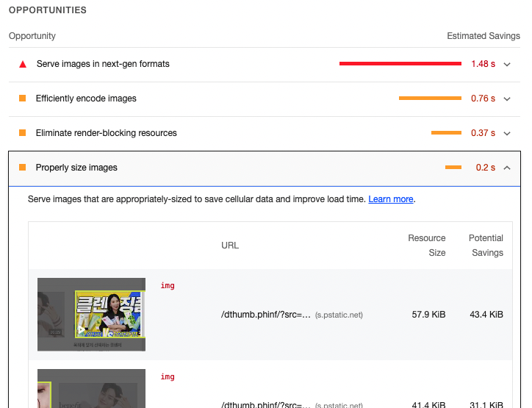The image size is (532, 408).
Task: Click Properly size images title
Action: pyautogui.click(x=76, y=168)
